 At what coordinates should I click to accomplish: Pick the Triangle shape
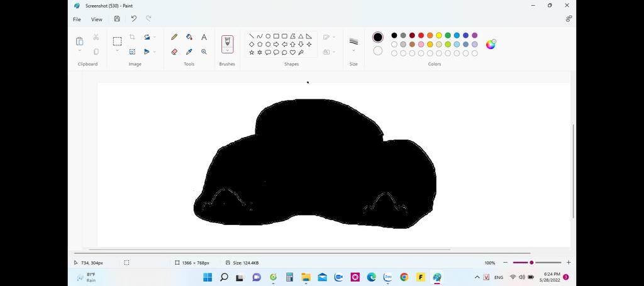(301, 36)
